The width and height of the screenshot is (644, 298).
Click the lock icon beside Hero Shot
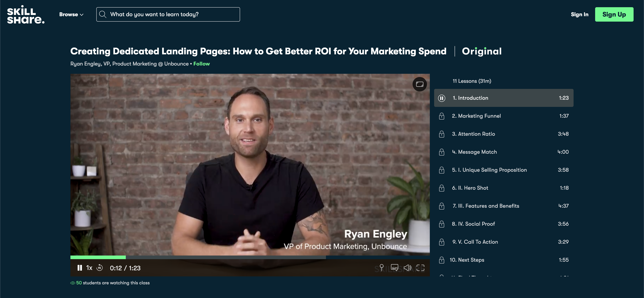[x=441, y=188]
